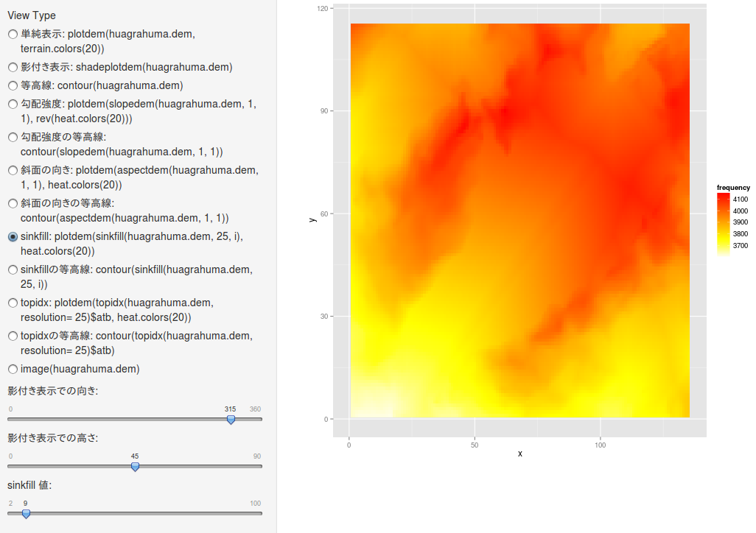Select topidxの等高線 contour radio option
The image size is (756, 533).
(x=13, y=336)
